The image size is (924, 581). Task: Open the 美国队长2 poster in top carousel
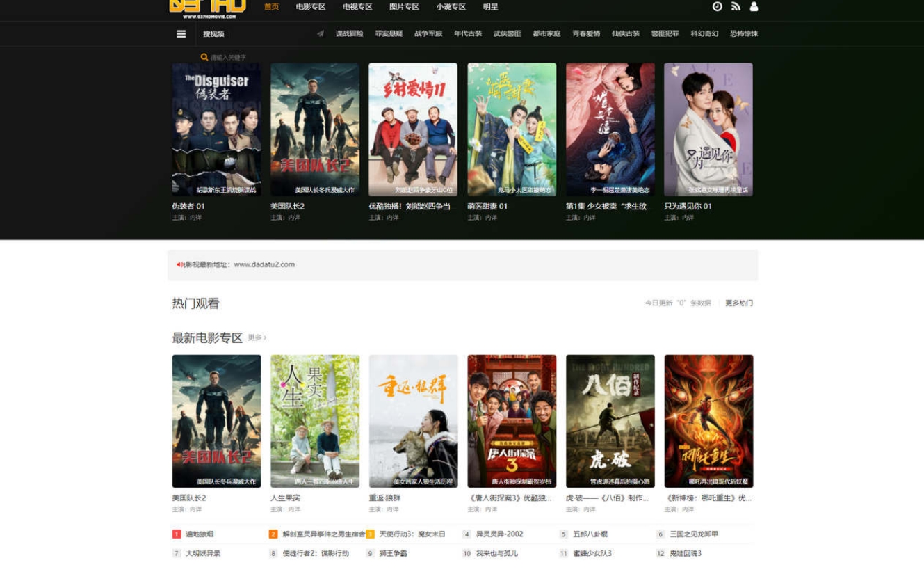pos(315,129)
